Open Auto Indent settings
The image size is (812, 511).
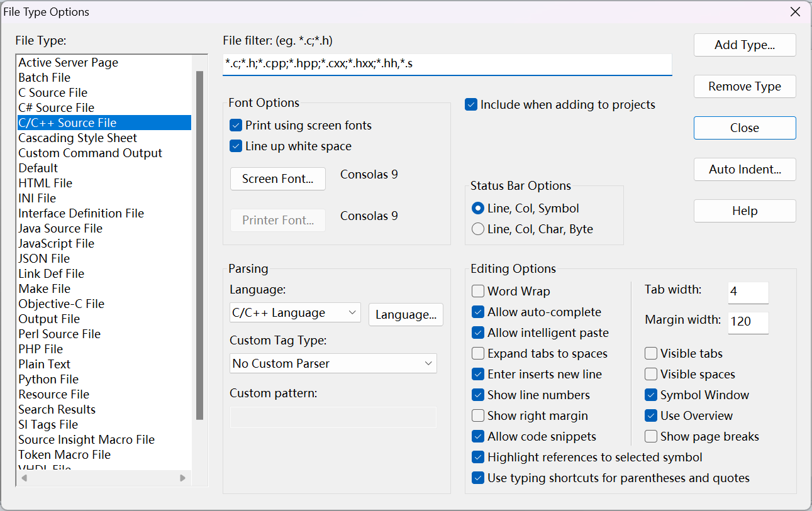(744, 169)
